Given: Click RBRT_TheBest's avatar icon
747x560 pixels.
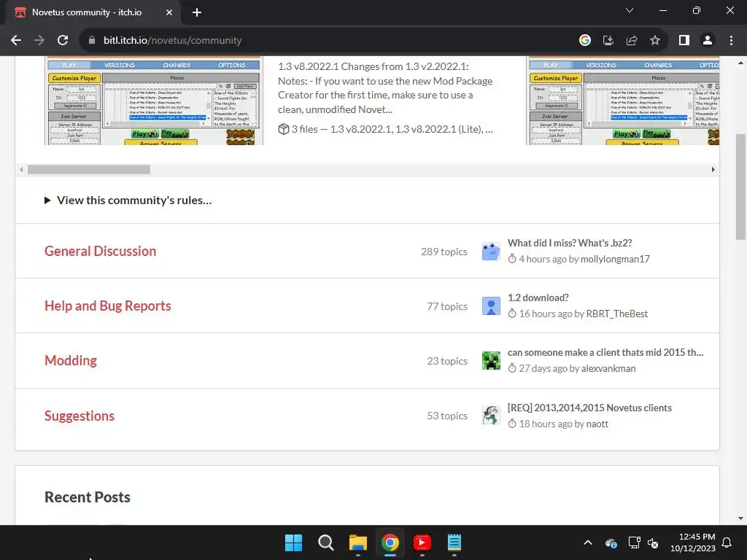Looking at the screenshot, I should click(x=491, y=306).
